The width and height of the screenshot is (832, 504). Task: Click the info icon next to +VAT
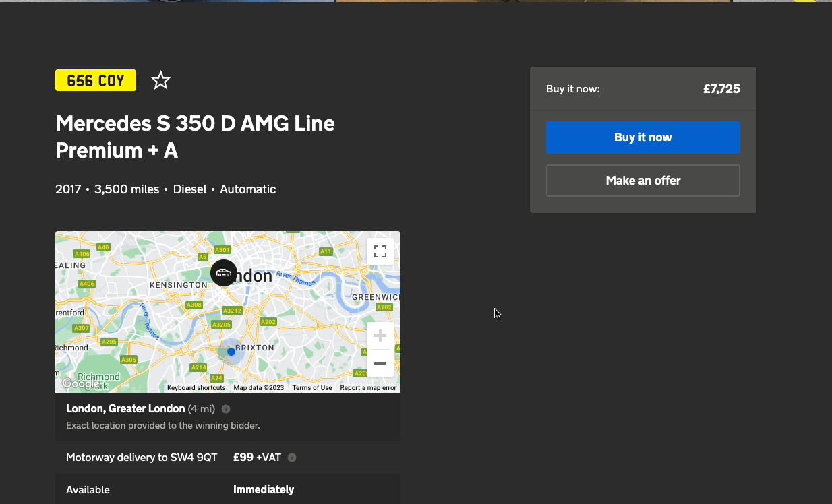pyautogui.click(x=292, y=458)
